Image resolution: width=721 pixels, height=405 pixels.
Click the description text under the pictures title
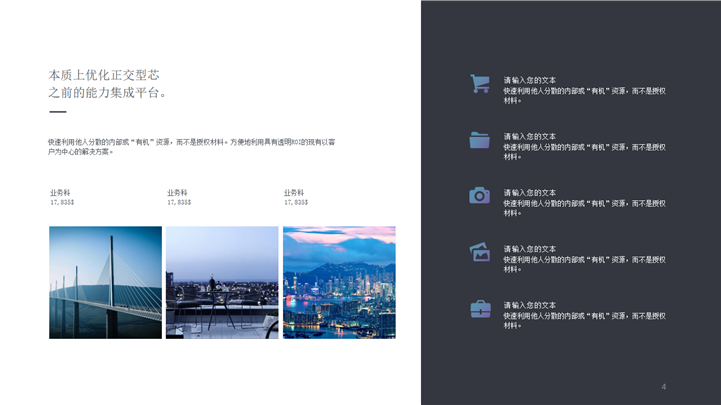coord(584,264)
